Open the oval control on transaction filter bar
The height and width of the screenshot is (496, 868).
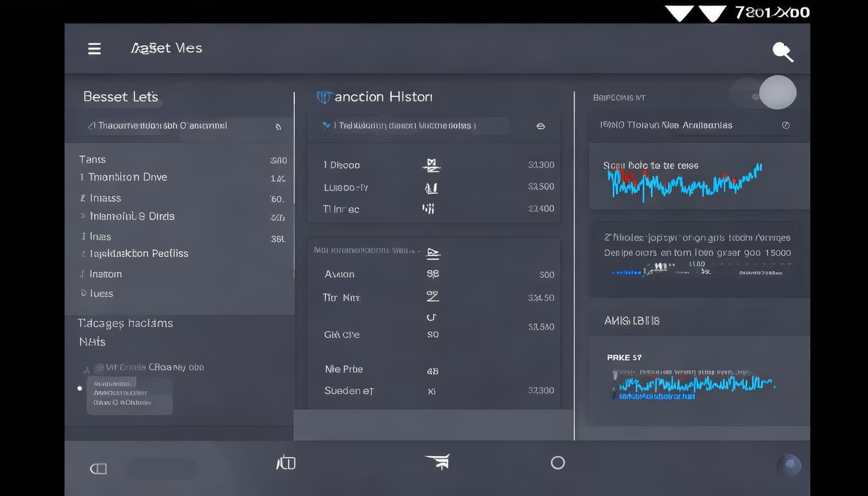click(x=541, y=127)
